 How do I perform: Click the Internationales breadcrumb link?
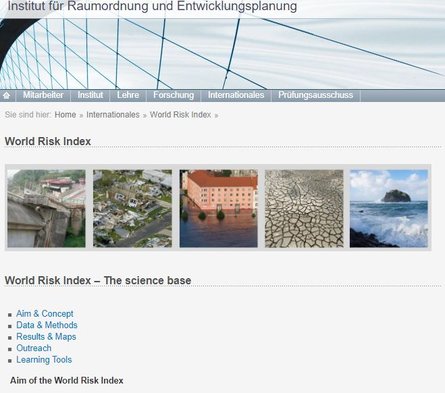(x=113, y=115)
